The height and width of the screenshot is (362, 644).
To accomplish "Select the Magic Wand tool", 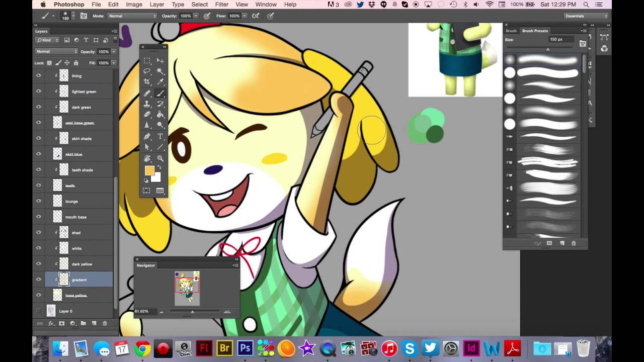I will pyautogui.click(x=160, y=71).
